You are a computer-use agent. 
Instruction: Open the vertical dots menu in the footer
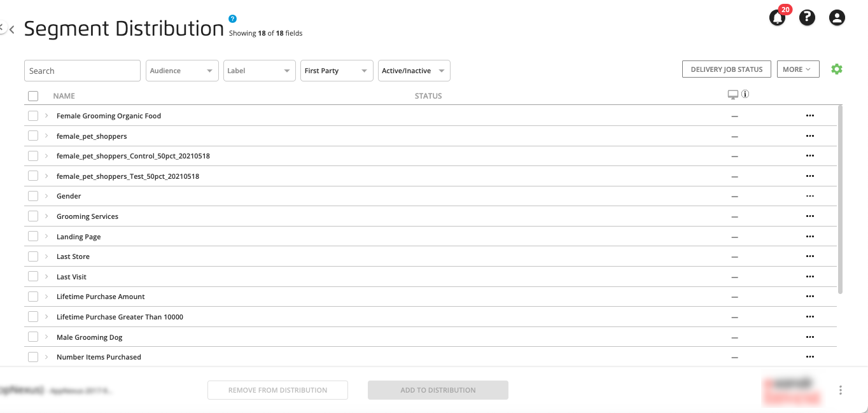coord(841,390)
